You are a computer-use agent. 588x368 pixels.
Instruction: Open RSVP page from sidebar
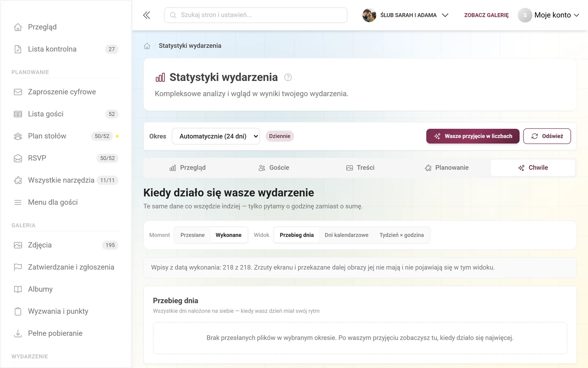point(65,158)
